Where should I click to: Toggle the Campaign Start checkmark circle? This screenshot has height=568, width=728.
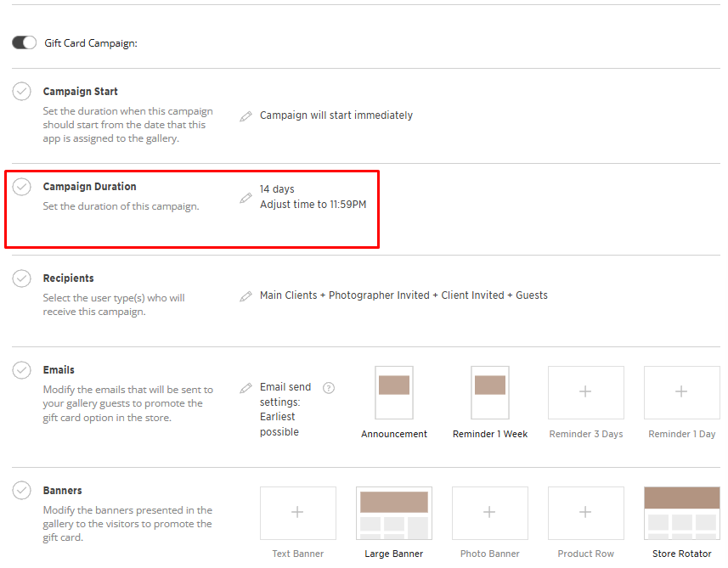[22, 92]
